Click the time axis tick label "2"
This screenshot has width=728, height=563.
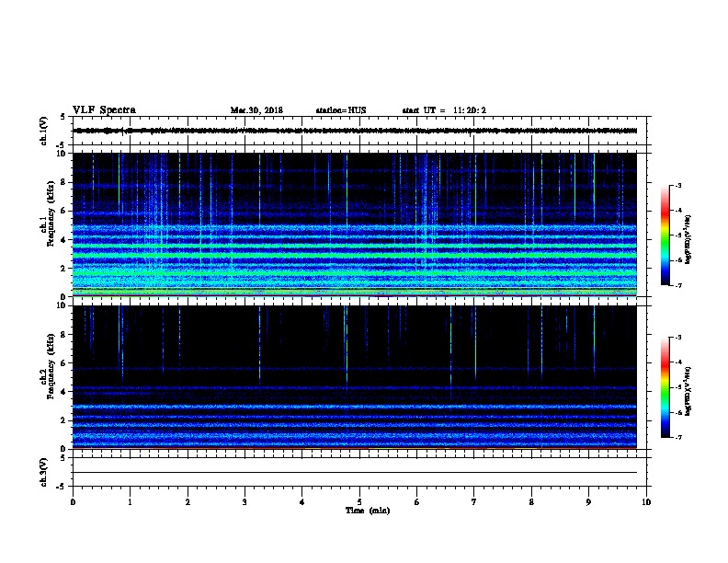point(188,502)
